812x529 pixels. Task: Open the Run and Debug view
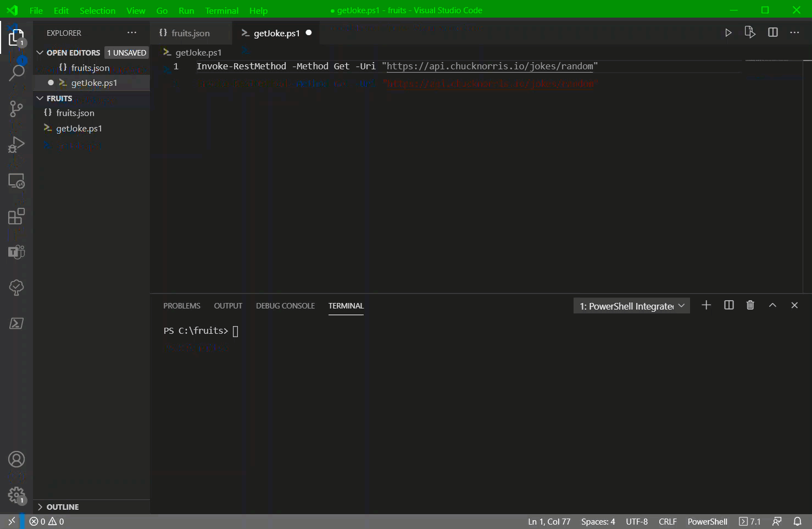point(16,145)
